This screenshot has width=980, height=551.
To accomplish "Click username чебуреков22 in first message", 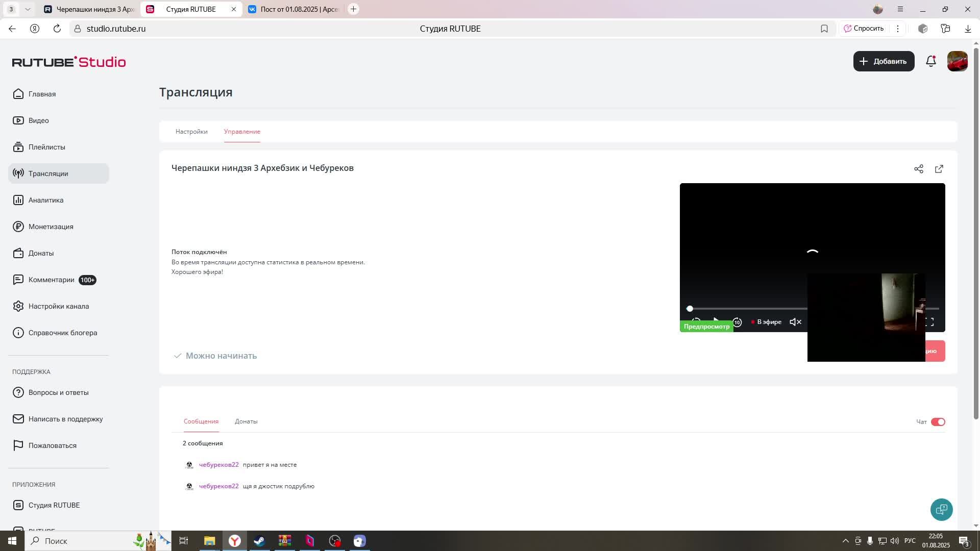I will [x=218, y=465].
